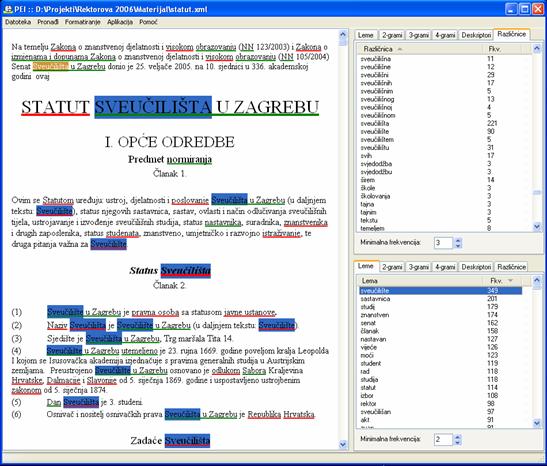
Task: Click 'Republika' in paragraph (6)
Action: [x=264, y=414]
